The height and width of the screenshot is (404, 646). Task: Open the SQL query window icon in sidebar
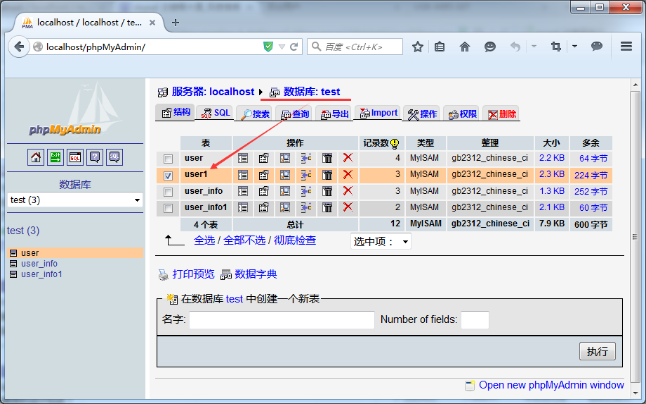click(75, 157)
